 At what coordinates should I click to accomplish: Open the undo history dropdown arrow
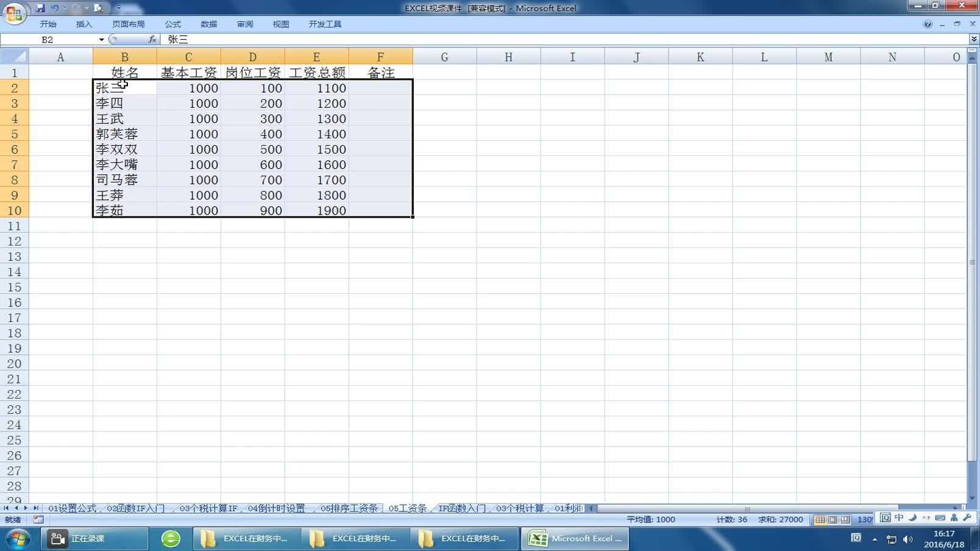click(65, 8)
